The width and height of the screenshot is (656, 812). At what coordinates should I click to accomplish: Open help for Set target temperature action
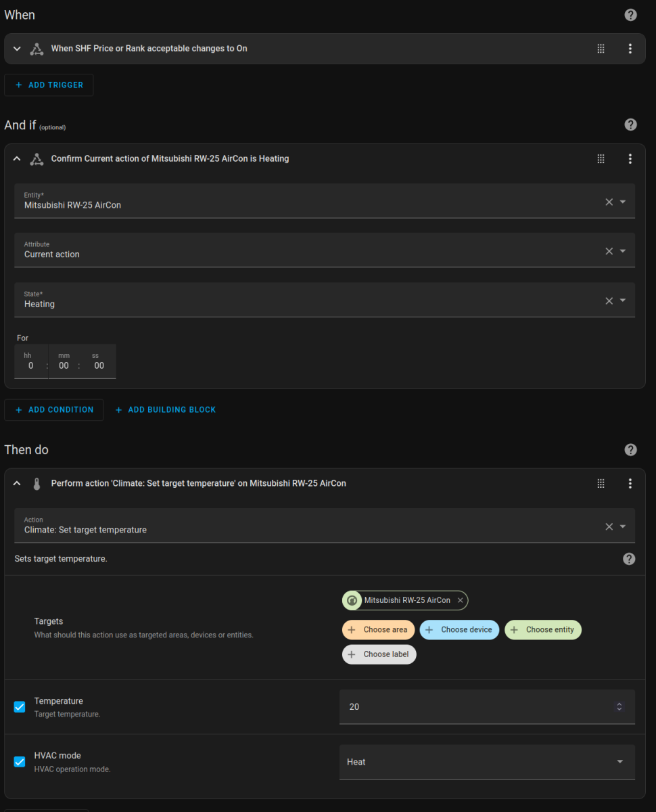(629, 559)
